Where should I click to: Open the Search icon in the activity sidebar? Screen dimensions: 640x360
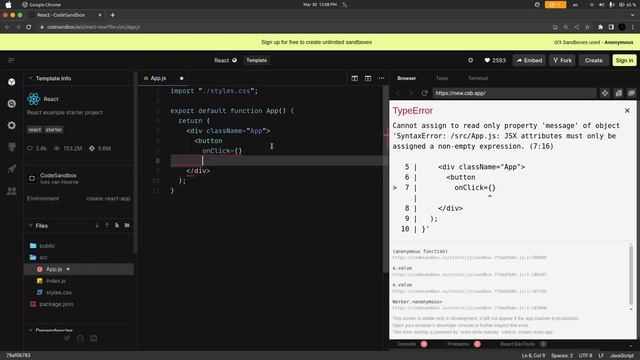pyautogui.click(x=11, y=104)
